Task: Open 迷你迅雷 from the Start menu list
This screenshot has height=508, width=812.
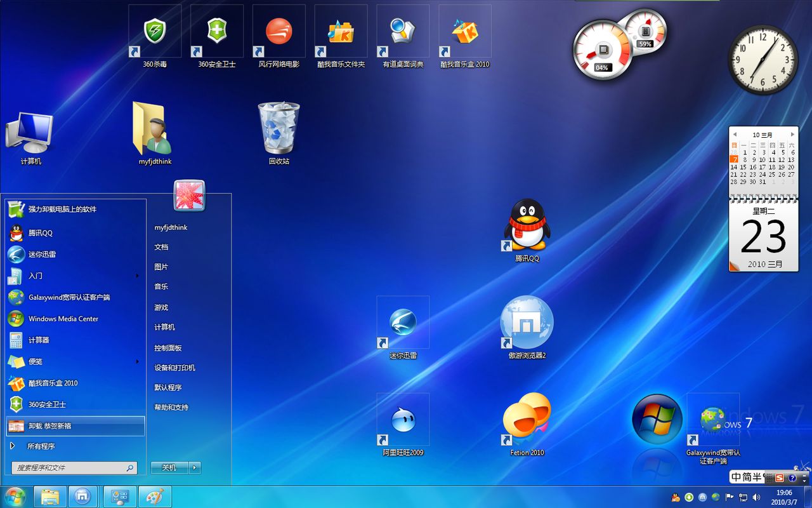Action: point(76,254)
